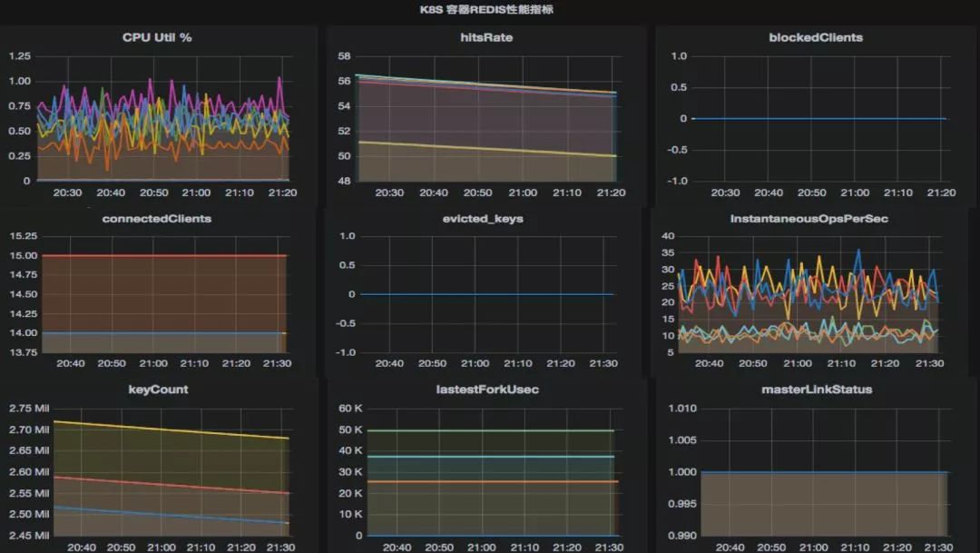Click the red 15.00 line in connectedClients
Screen dimensions: 980x553
163,255
